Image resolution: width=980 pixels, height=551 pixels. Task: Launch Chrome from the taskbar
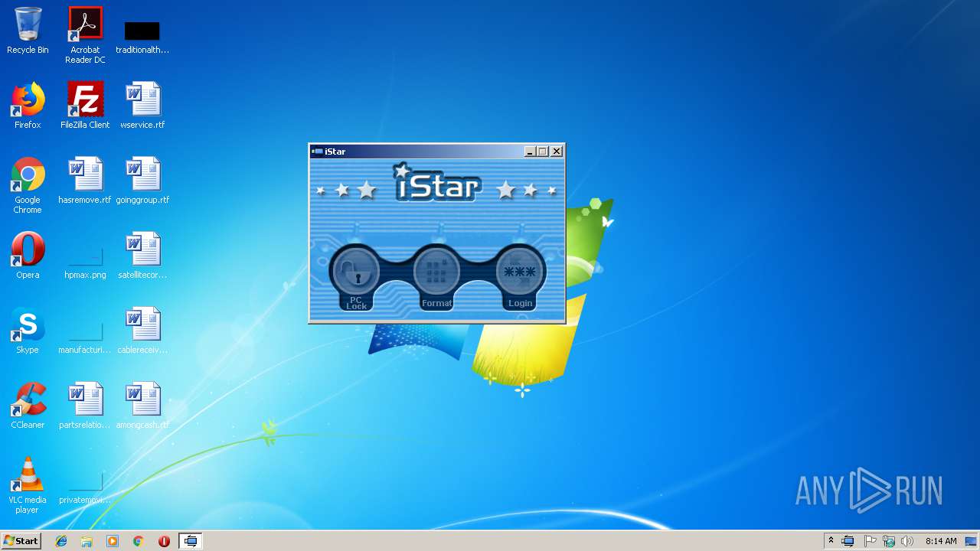click(138, 541)
